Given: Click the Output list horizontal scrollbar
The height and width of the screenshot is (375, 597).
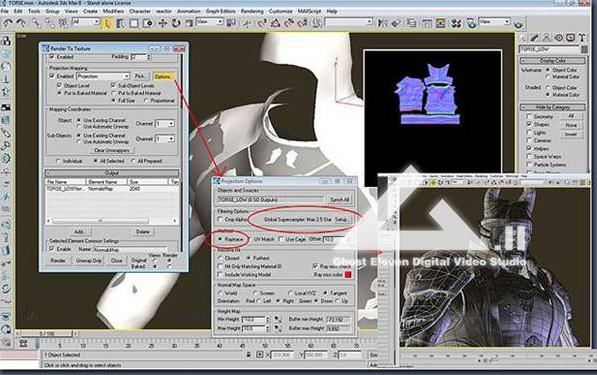Looking at the screenshot, I should click(111, 221).
